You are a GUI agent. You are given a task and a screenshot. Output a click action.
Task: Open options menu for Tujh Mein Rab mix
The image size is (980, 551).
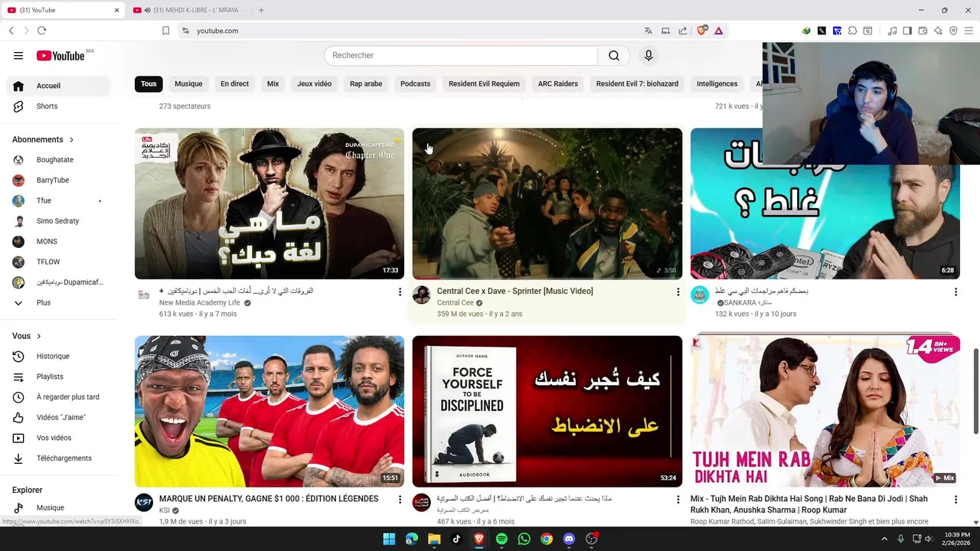pos(955,499)
